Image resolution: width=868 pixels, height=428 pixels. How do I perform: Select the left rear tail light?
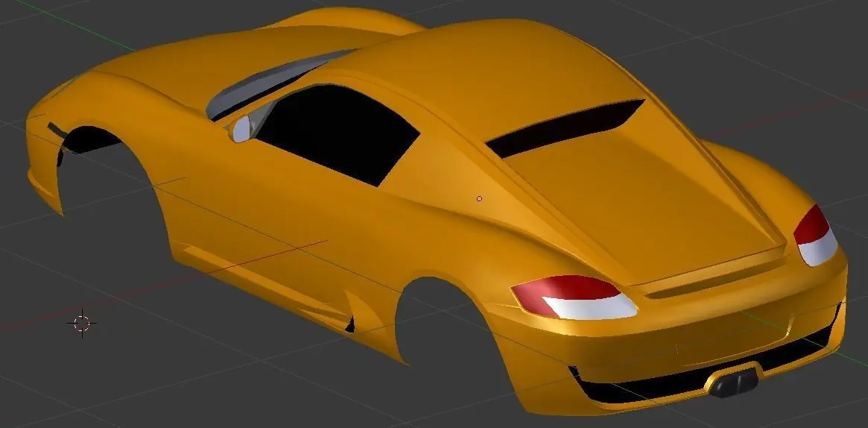click(574, 298)
